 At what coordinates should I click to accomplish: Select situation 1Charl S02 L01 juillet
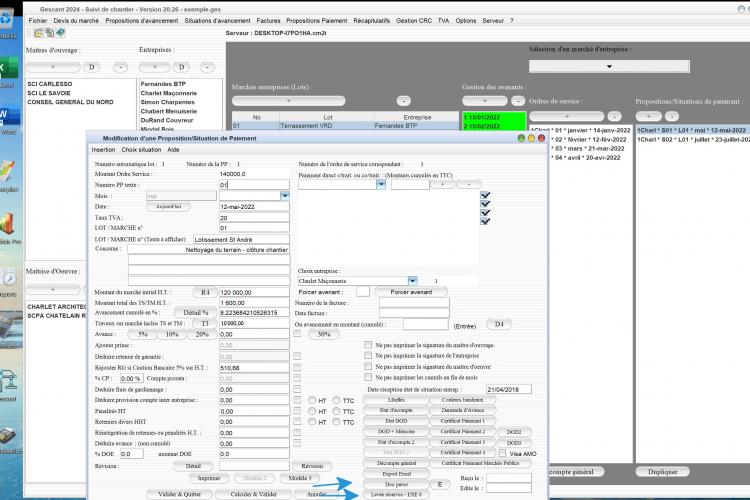(693, 139)
